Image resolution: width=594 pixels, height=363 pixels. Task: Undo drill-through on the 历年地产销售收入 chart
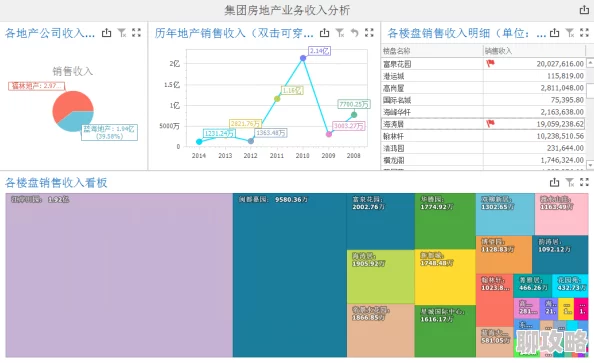pyautogui.click(x=355, y=33)
